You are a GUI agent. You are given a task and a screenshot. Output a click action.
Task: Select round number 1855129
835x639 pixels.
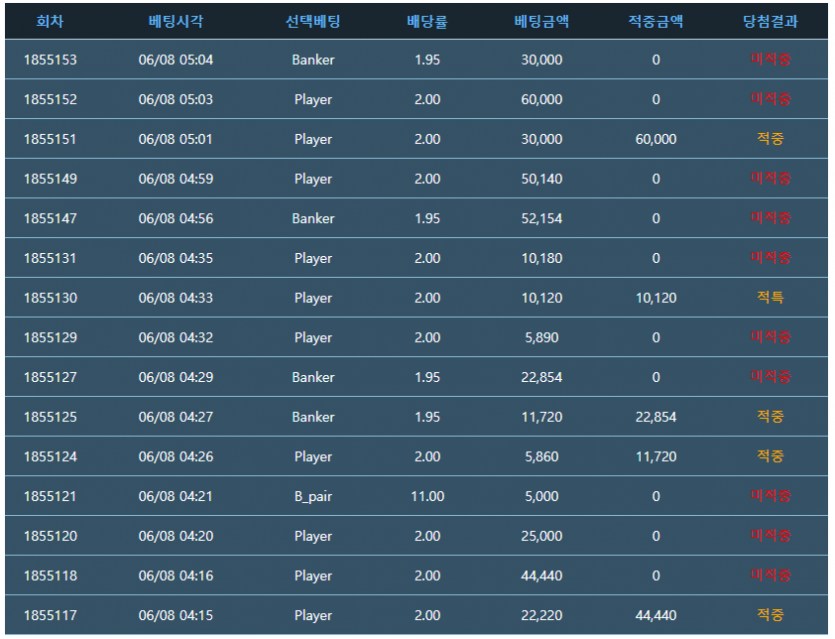coord(50,338)
